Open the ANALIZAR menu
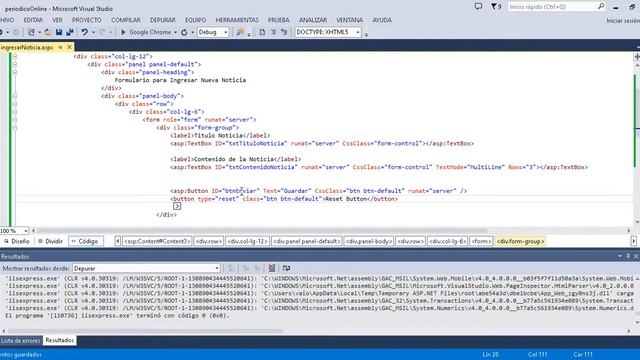 click(x=313, y=20)
